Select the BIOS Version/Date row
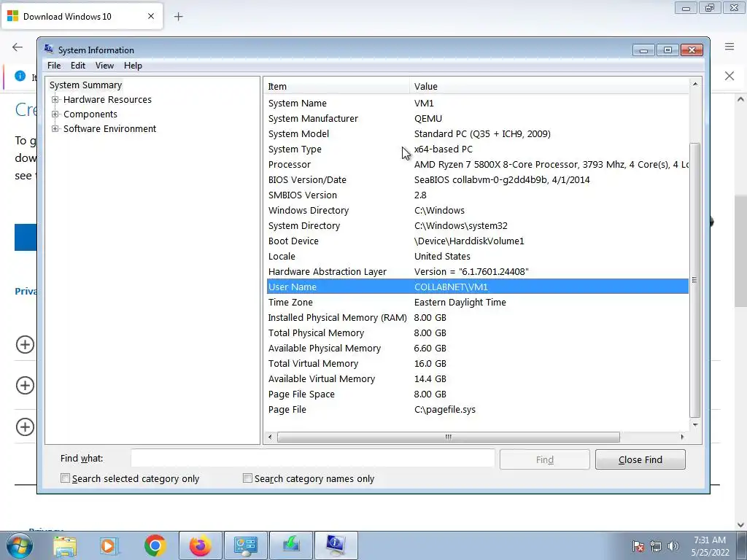Screen dimensions: 747x560 tap(477, 180)
